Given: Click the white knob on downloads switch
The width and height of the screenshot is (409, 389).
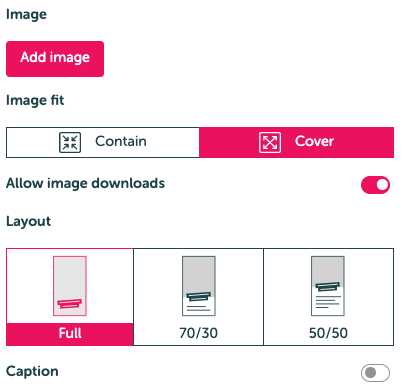Looking at the screenshot, I should pyautogui.click(x=382, y=185).
